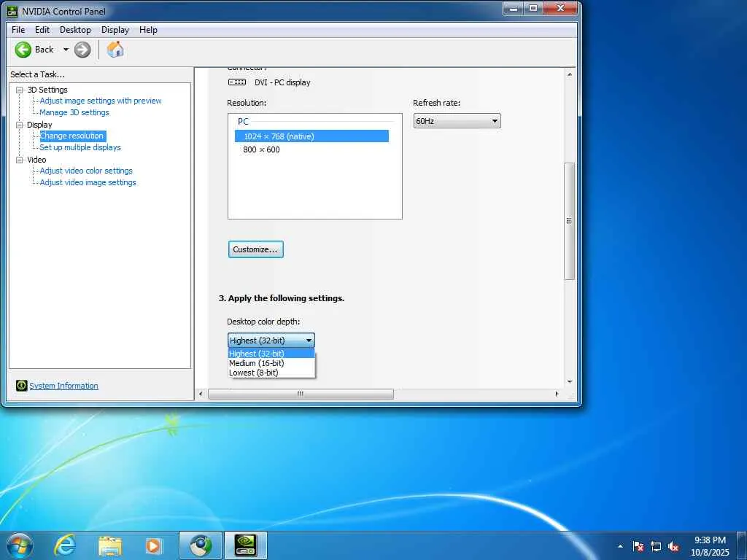
Task: Collapse the 3D Settings tree node
Action: [x=20, y=90]
